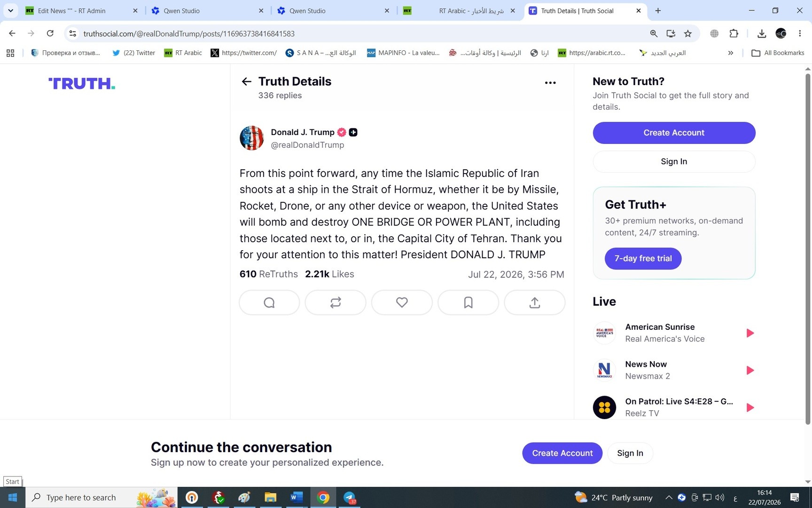The image size is (812, 508).
Task: Open the Chrome extensions puzzle icon
Action: click(734, 33)
